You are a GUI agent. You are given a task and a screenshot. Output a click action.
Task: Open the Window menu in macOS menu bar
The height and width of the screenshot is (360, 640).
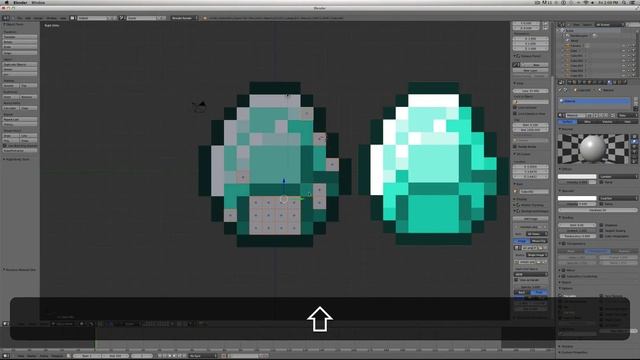(x=38, y=2)
